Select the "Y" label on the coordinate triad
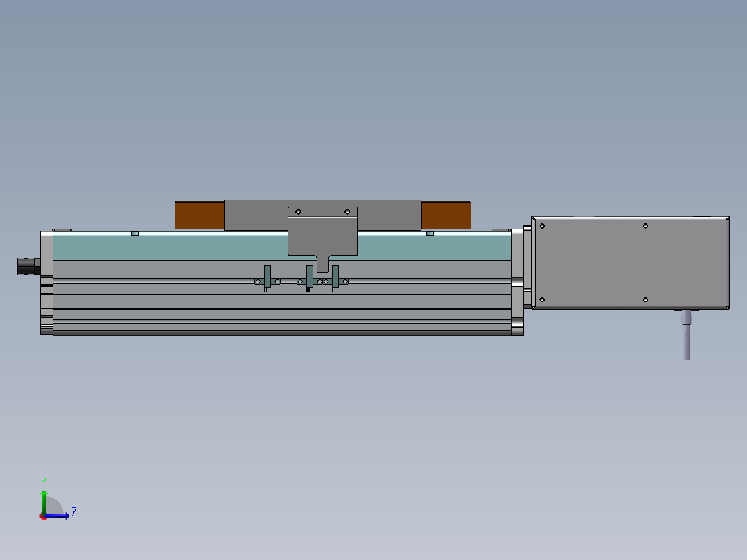The width and height of the screenshot is (747, 560). (44, 482)
